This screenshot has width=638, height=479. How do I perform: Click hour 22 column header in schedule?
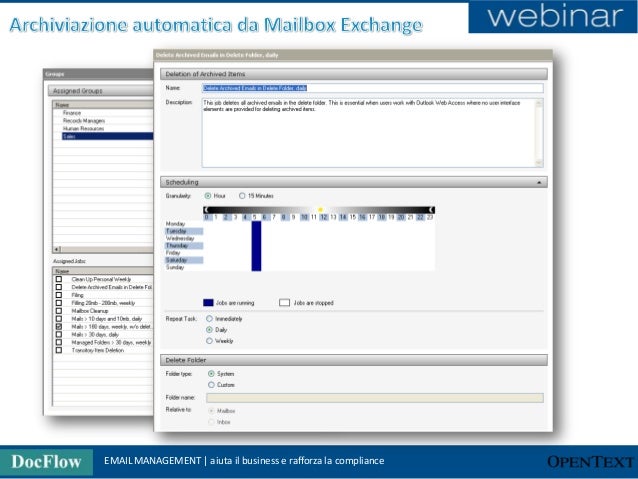click(x=420, y=217)
